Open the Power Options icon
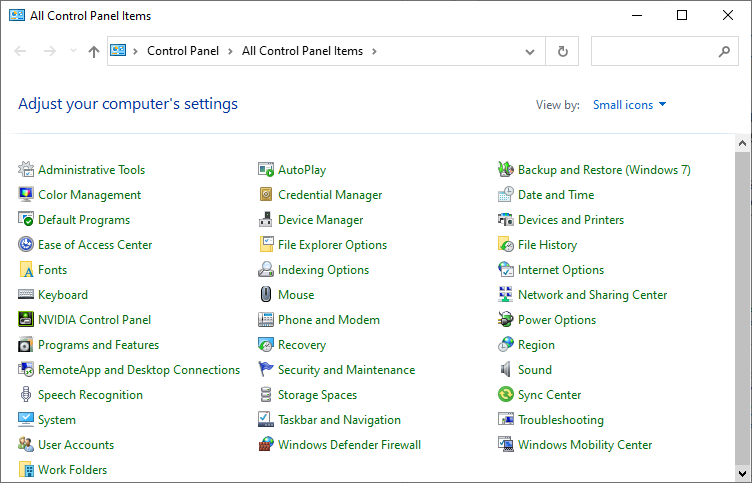The width and height of the screenshot is (752, 483). (506, 319)
